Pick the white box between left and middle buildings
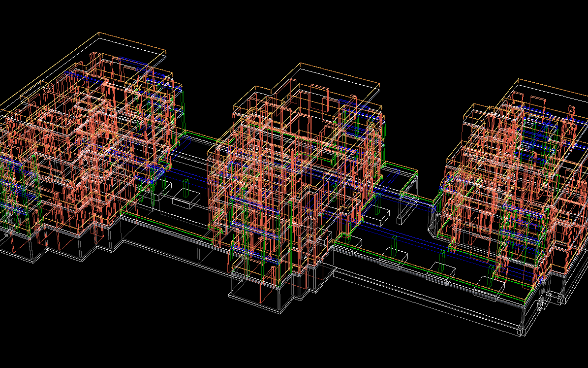Viewport: 588px width, 368px height. [186, 201]
